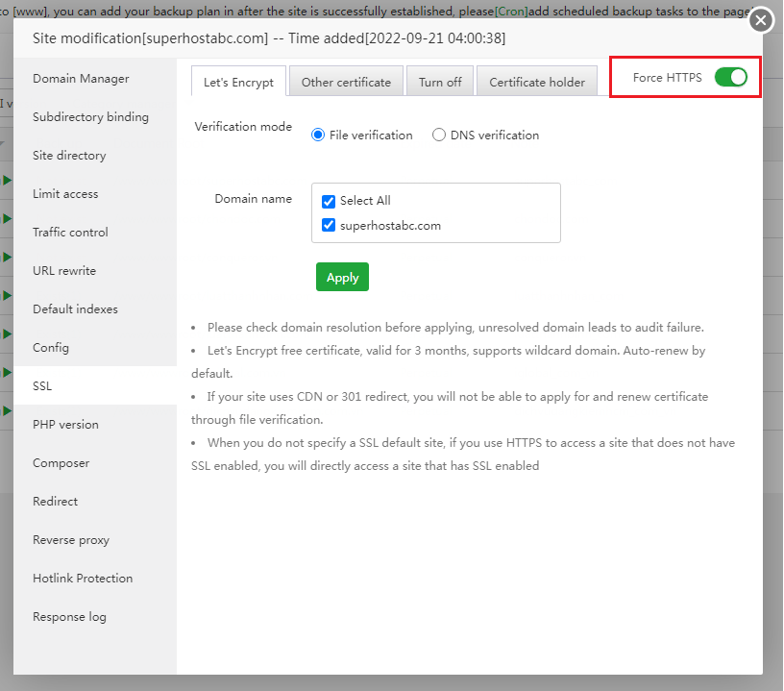Uncheck the superhostabc.com domain checkbox
Image resolution: width=784 pixels, height=691 pixels.
click(x=329, y=226)
